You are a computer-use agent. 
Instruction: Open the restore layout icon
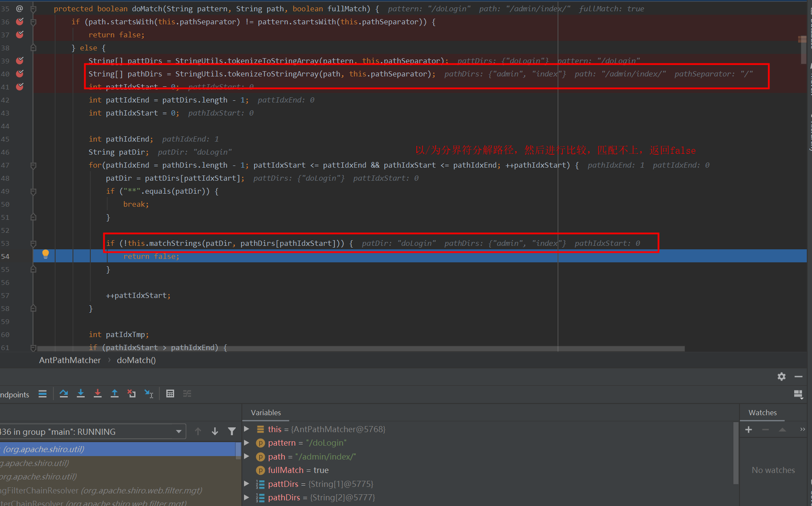(x=798, y=394)
